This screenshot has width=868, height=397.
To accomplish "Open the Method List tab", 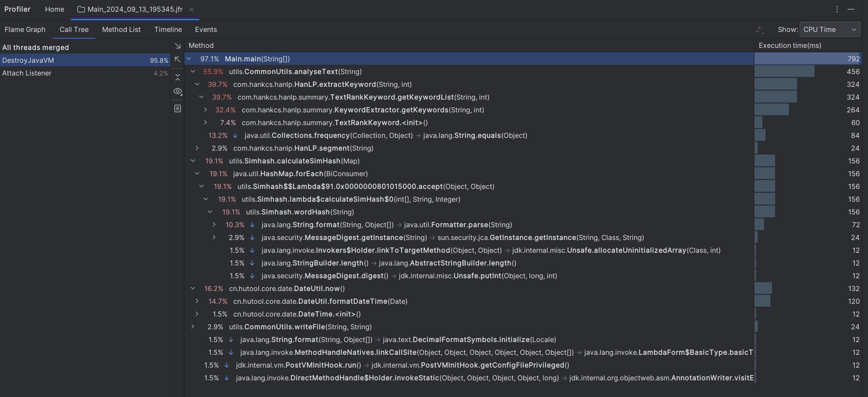I will 121,30.
